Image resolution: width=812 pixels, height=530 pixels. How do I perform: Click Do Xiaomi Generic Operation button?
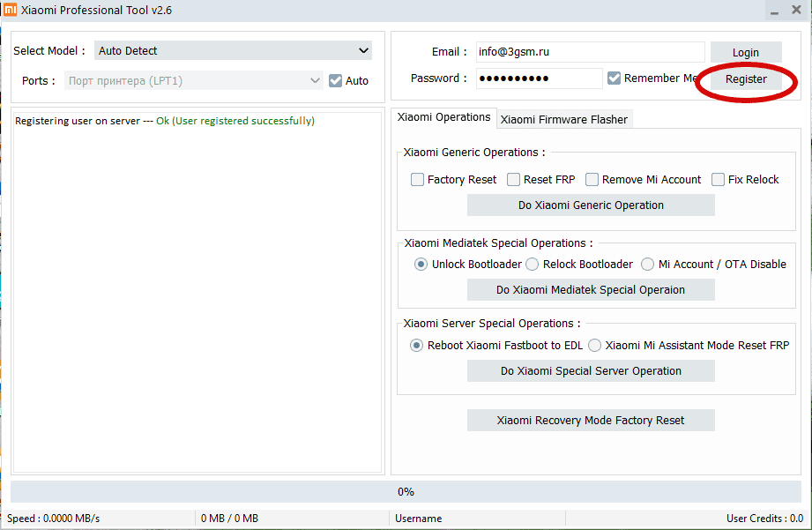pos(591,205)
